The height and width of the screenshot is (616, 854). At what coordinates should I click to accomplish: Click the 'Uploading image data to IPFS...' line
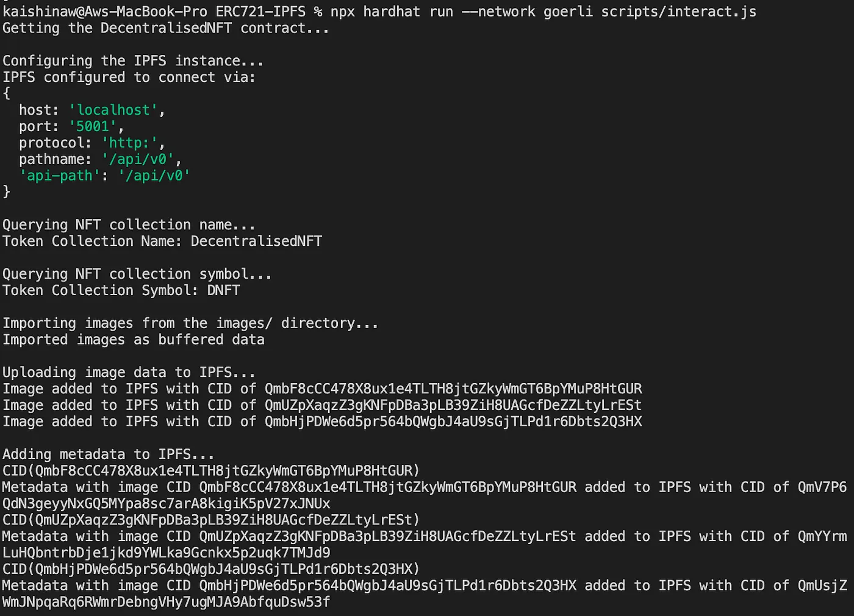click(x=129, y=373)
